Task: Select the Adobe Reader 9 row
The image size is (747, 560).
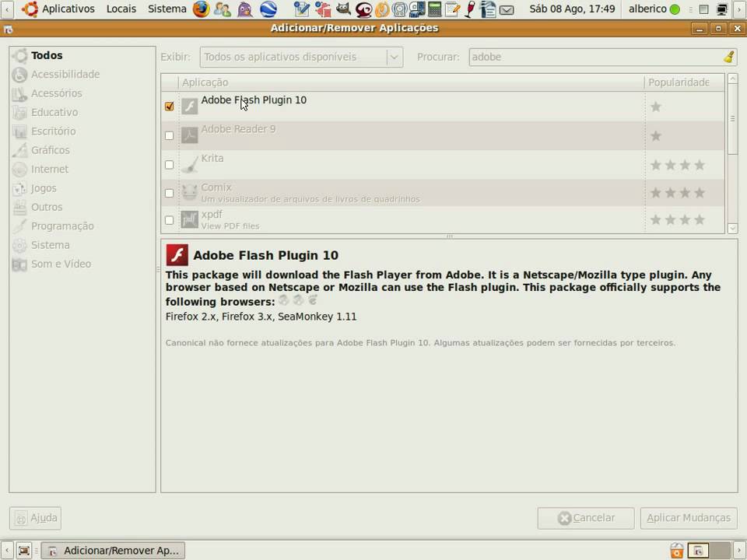Action: (x=443, y=135)
